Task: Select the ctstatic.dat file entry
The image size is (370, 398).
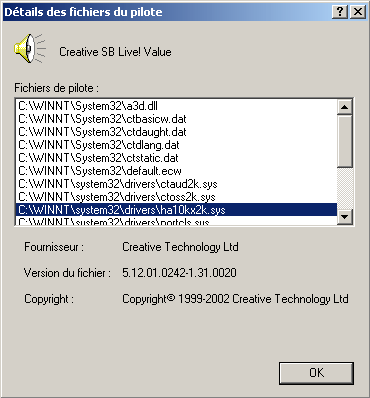Action: click(x=176, y=158)
